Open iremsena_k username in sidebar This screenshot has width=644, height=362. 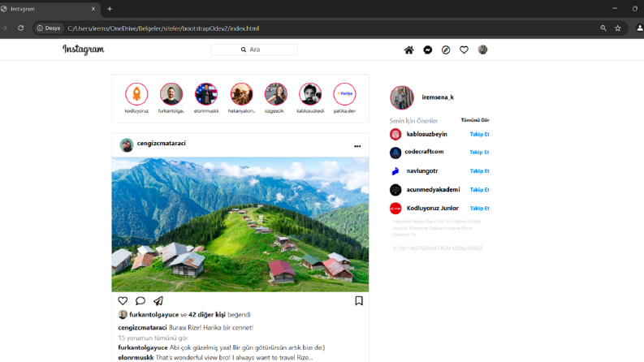[x=438, y=97]
